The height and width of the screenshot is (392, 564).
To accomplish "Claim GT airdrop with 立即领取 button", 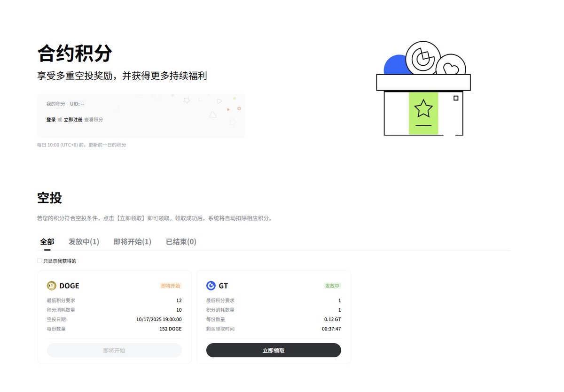I will [x=274, y=350].
